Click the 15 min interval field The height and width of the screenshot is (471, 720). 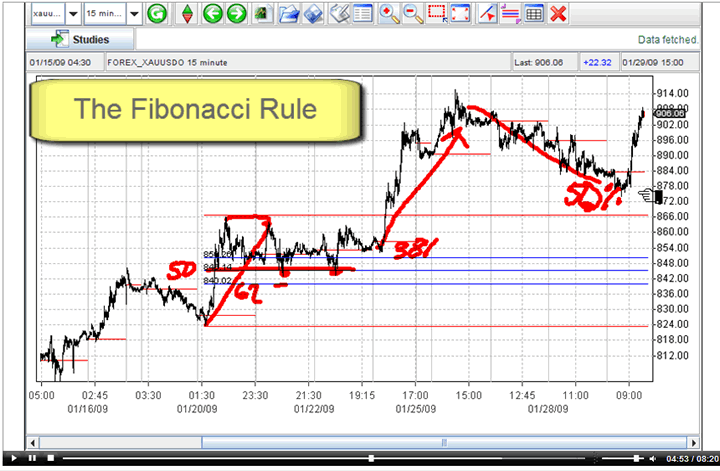tap(105, 14)
